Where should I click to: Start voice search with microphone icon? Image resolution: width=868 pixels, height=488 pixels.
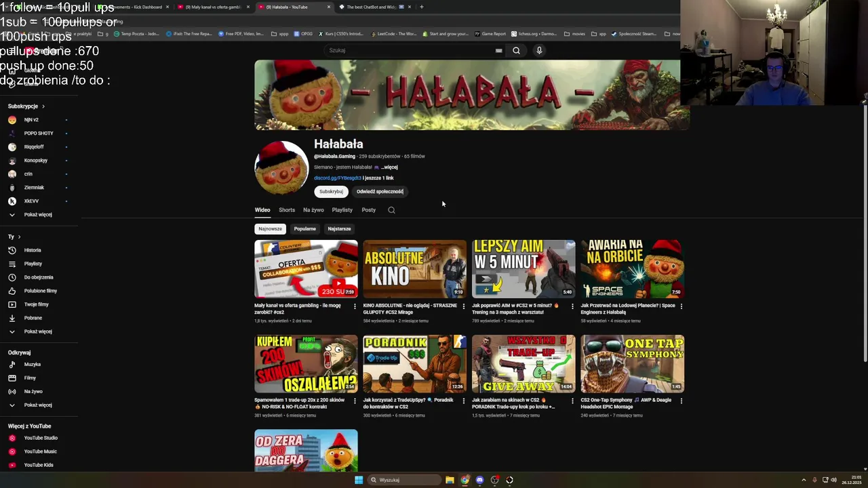539,50
